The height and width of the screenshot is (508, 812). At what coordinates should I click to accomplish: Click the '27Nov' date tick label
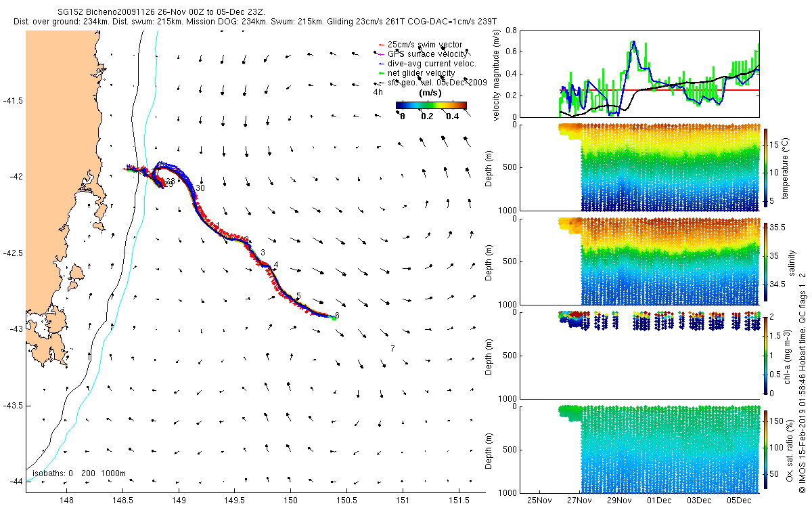pyautogui.click(x=580, y=501)
